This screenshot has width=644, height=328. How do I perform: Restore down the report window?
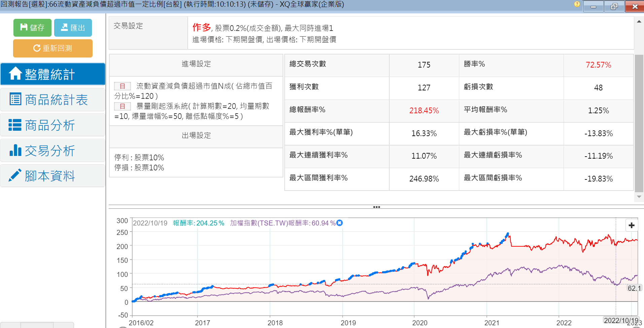614,6
